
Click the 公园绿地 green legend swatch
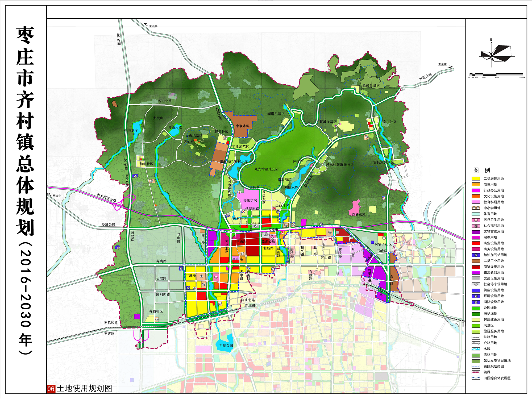(476, 308)
